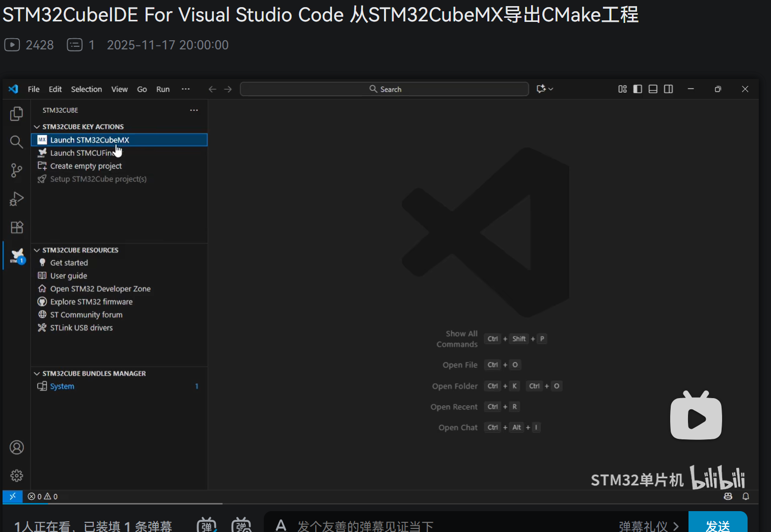
Task: Toggle the secondary side bar
Action: 668,89
